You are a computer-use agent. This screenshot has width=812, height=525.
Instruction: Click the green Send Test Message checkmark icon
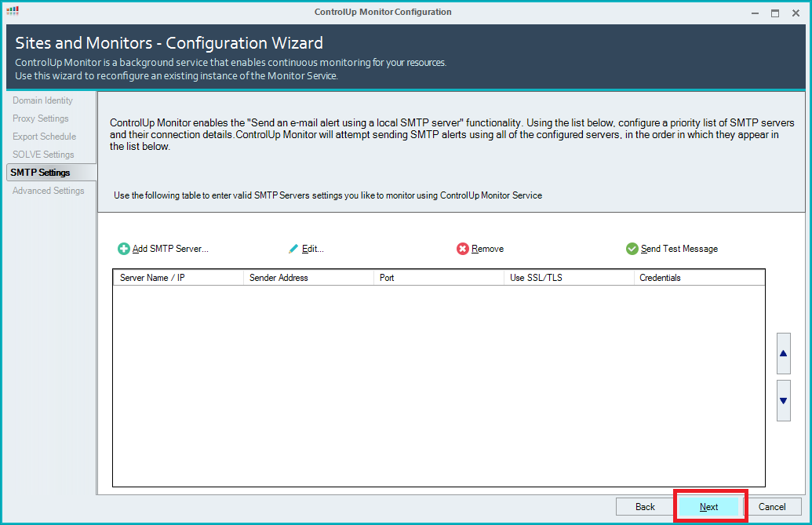pyautogui.click(x=632, y=249)
